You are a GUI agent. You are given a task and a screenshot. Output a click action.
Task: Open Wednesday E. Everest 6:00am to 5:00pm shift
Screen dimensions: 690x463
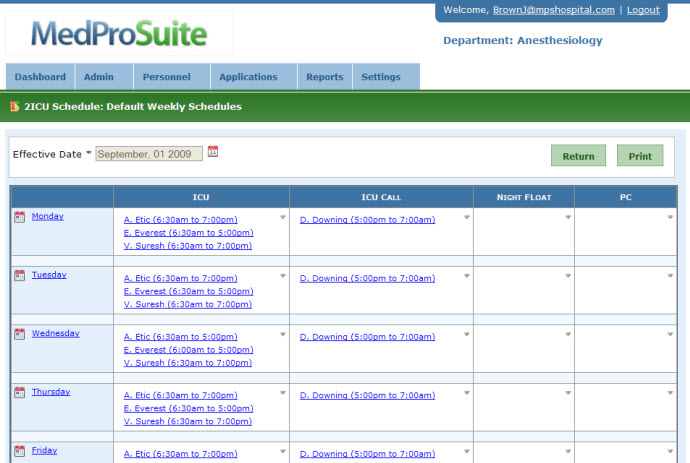(x=188, y=350)
